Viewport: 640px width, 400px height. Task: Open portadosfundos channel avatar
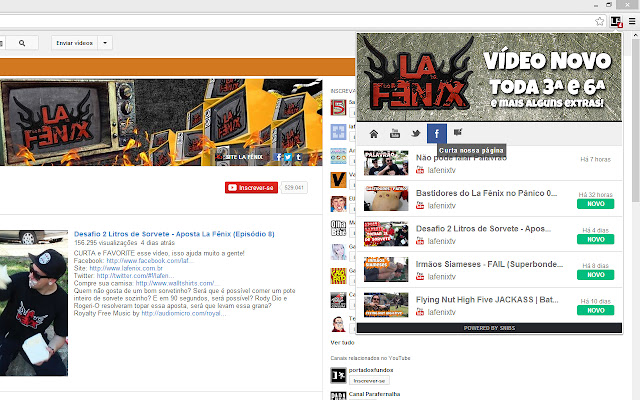pyautogui.click(x=338, y=375)
